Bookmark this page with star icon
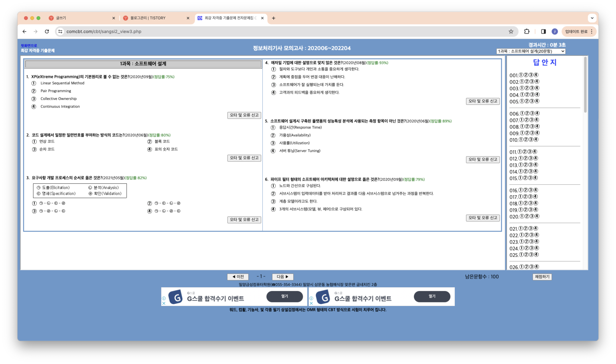This screenshot has width=616, height=364. point(511,31)
